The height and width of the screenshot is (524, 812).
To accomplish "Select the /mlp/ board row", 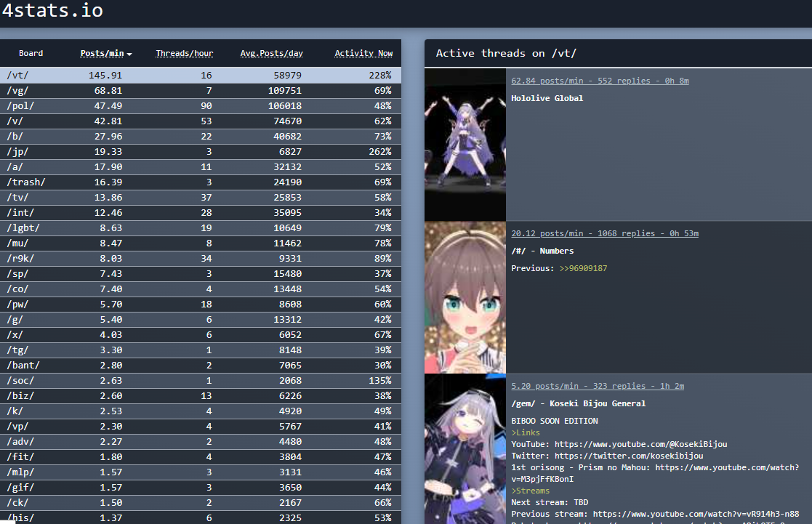I will point(201,472).
